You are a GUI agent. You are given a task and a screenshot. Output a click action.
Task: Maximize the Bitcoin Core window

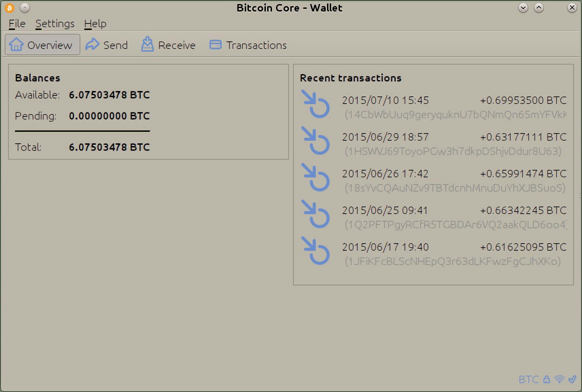(x=539, y=8)
